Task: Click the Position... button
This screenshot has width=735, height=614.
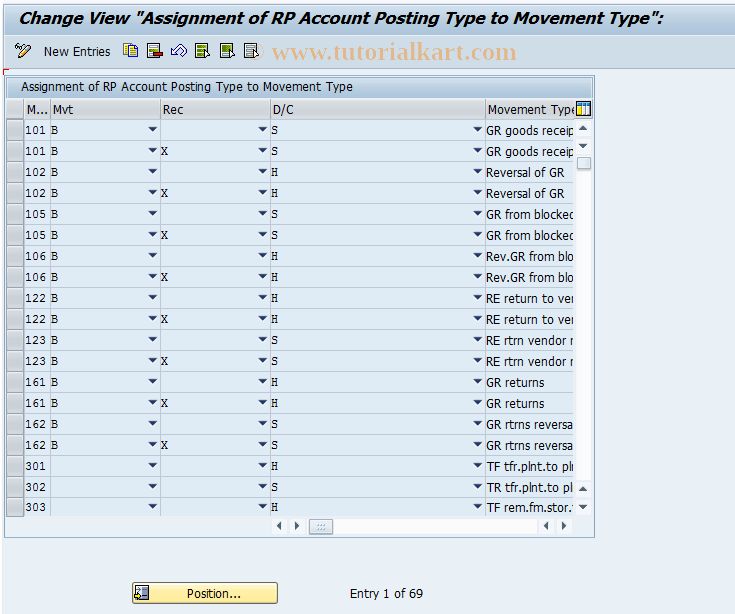Action: pyautogui.click(x=205, y=593)
